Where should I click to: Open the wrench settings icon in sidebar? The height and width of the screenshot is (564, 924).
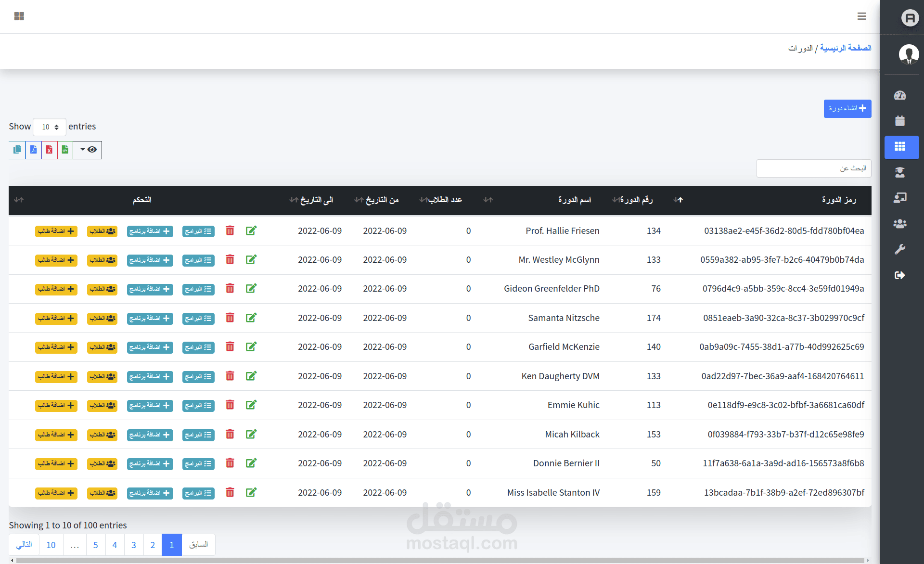[900, 249]
